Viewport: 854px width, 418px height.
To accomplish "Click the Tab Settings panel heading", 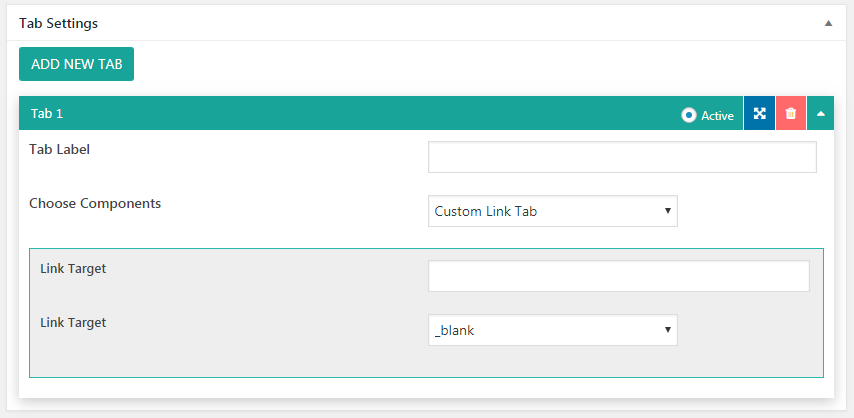I will 59,22.
